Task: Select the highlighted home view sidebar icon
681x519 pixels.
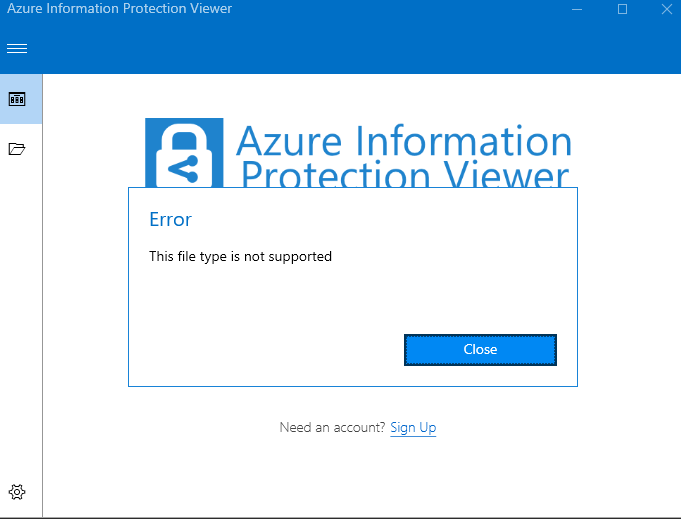Action: tap(17, 99)
